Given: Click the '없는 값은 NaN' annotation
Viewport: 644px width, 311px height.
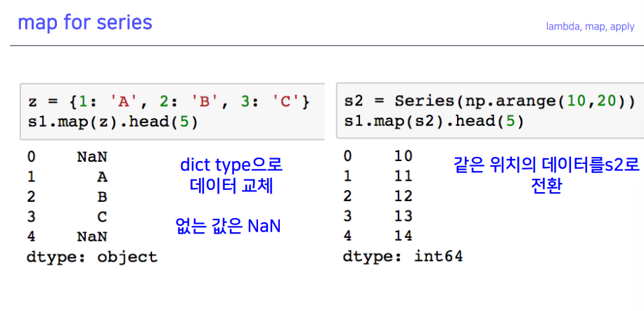Looking at the screenshot, I should pos(228,227).
